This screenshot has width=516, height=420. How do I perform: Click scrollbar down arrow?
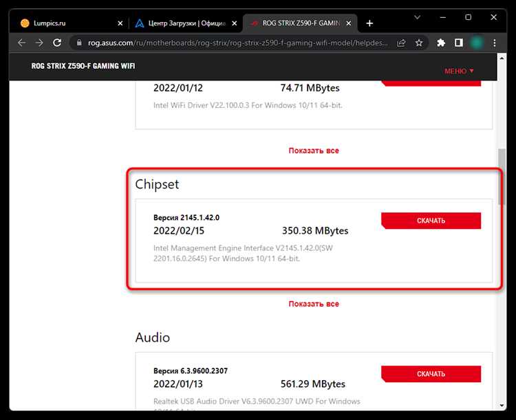pos(502,406)
